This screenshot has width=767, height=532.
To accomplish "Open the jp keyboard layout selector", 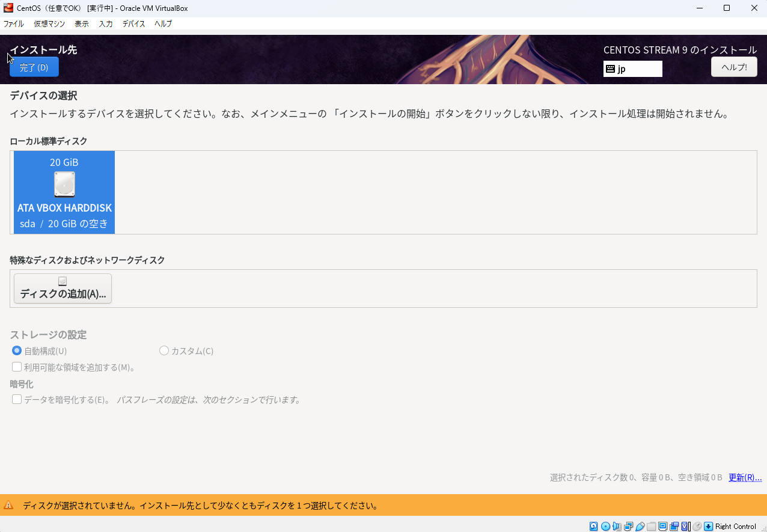I will coord(632,69).
